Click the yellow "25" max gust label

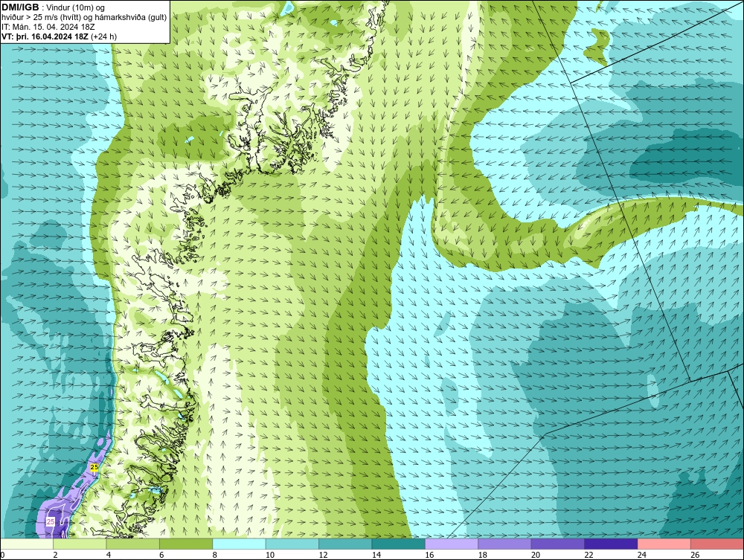pos(94,468)
